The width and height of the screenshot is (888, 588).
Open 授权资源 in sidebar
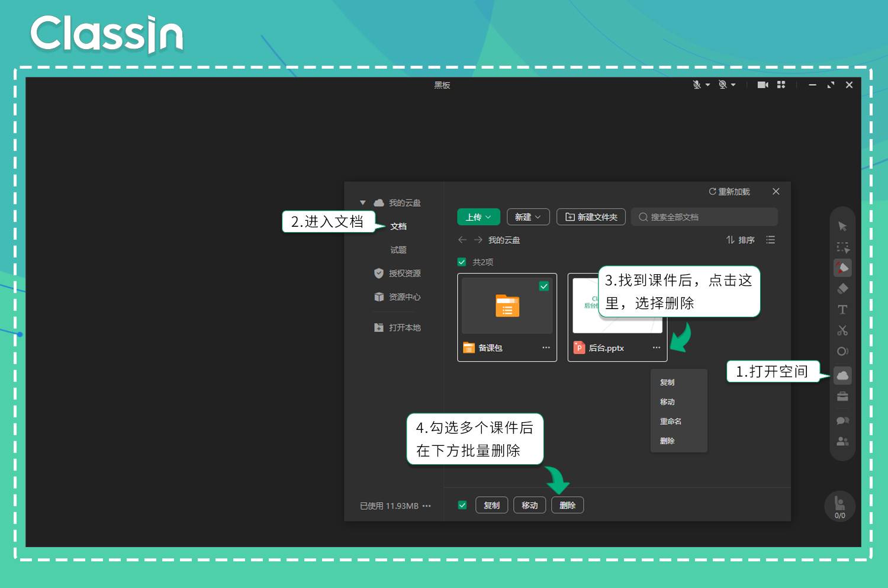pyautogui.click(x=405, y=274)
